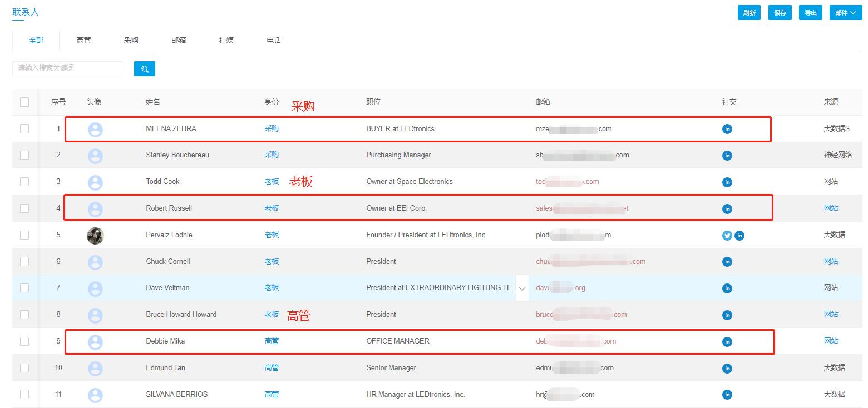The image size is (868, 408).
Task: Click the search magnifier icon
Action: click(144, 68)
